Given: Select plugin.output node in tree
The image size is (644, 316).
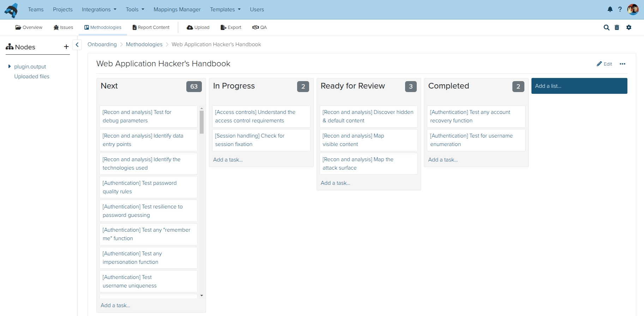Looking at the screenshot, I should [x=30, y=67].
